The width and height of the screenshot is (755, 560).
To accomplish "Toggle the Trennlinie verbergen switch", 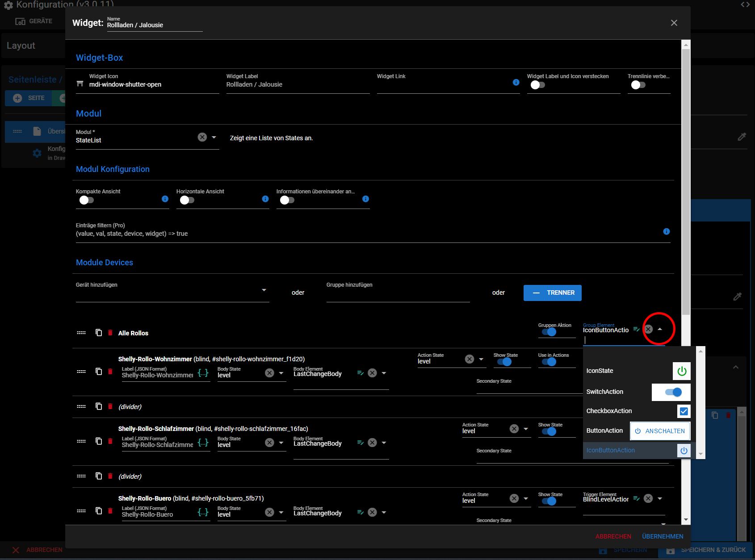I will coord(638,85).
